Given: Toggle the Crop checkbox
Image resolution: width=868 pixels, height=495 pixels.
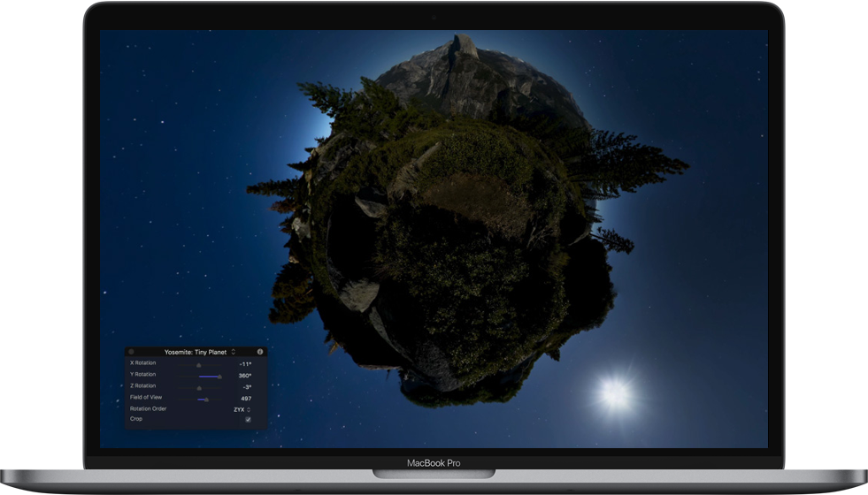Looking at the screenshot, I should tap(248, 420).
